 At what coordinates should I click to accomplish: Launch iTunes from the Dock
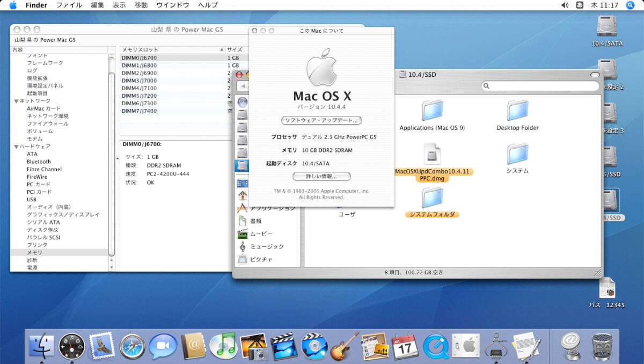[x=224, y=346]
